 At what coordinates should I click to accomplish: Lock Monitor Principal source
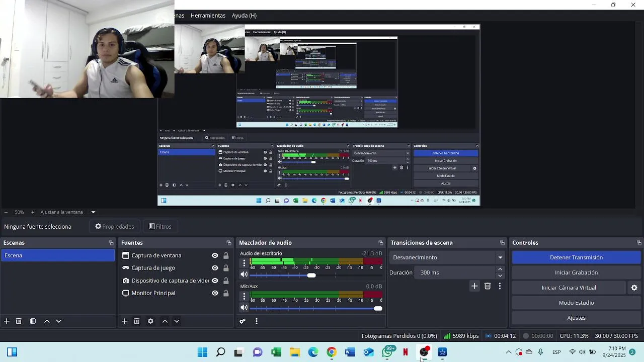click(x=226, y=293)
